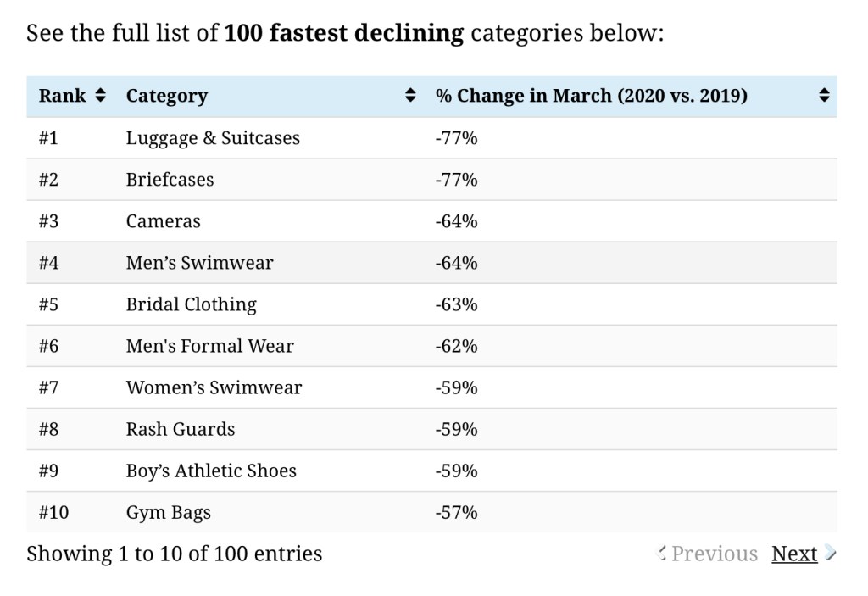This screenshot has width=868, height=596.
Task: Click the sort arrows on the % Change column
Action: tap(823, 96)
